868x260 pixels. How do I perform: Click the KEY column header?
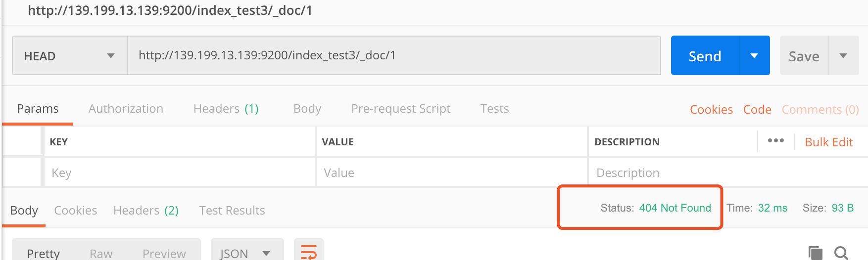tap(58, 142)
